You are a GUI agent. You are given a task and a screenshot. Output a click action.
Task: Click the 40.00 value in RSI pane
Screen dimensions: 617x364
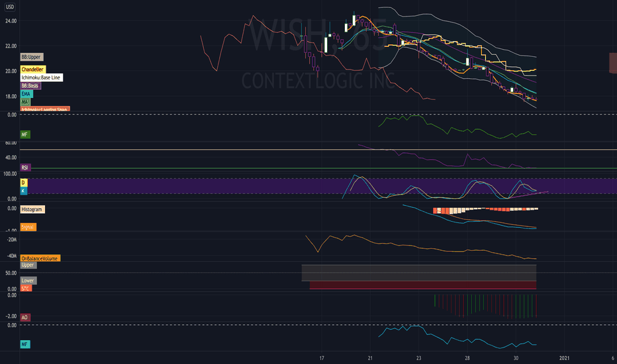[x=11, y=158]
